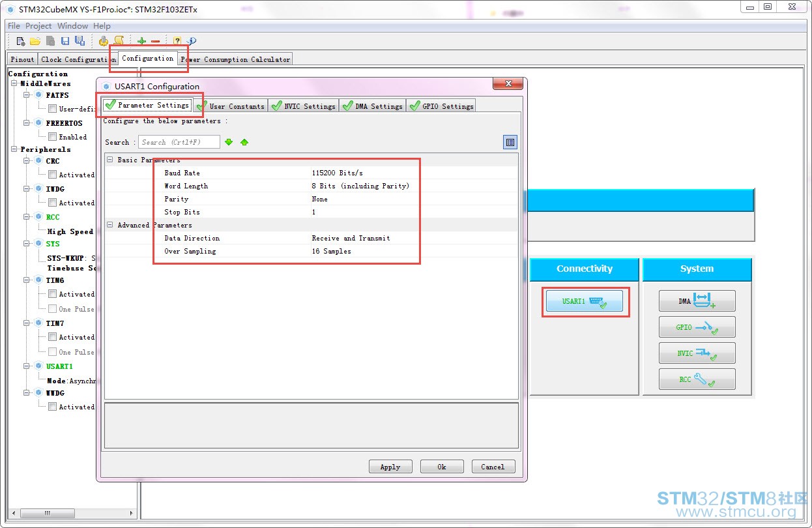
Task: Toggle the IWDG Activated checkbox
Action: click(x=52, y=203)
